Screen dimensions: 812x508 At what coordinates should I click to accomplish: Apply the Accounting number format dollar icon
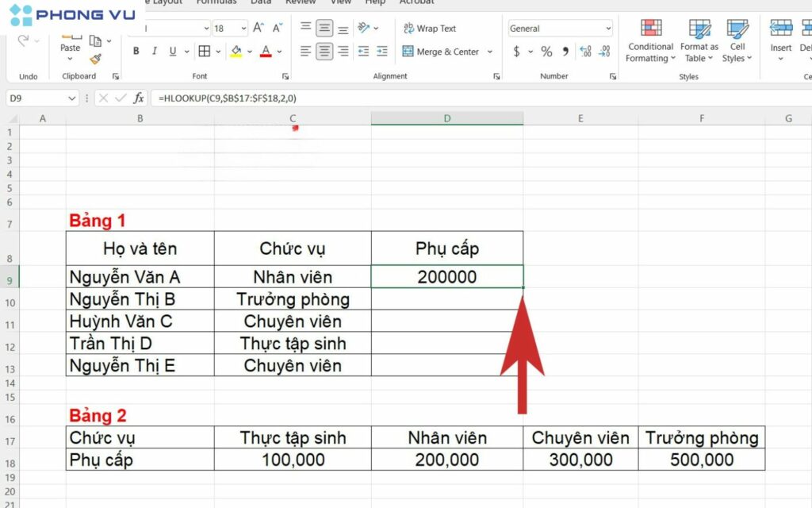516,51
